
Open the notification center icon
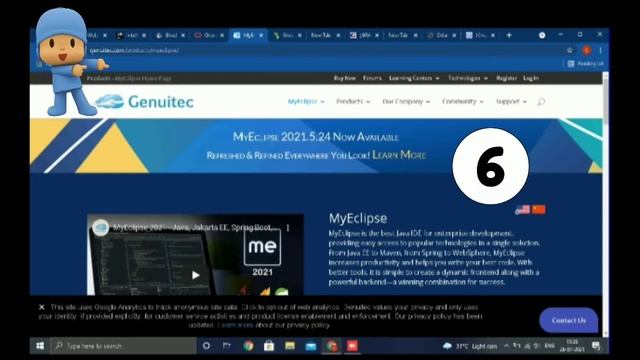pyautogui.click(x=596, y=346)
